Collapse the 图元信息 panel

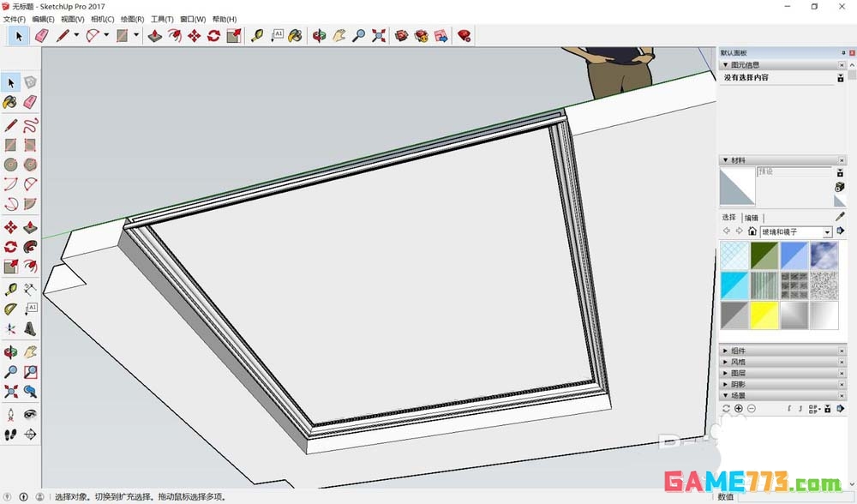pos(727,64)
